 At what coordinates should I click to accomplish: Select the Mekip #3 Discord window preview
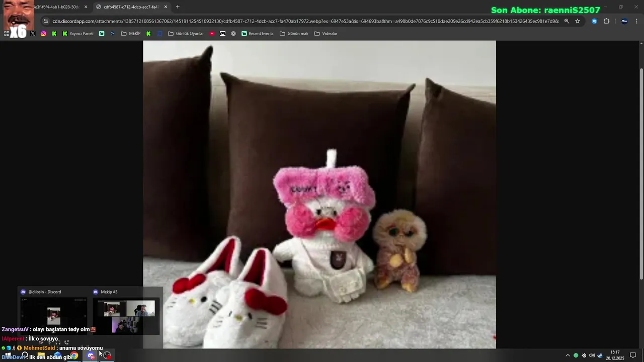click(x=126, y=312)
